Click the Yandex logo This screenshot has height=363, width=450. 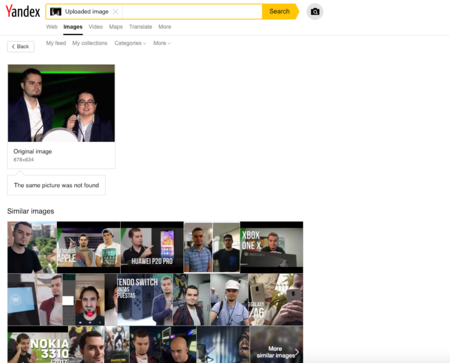[23, 11]
